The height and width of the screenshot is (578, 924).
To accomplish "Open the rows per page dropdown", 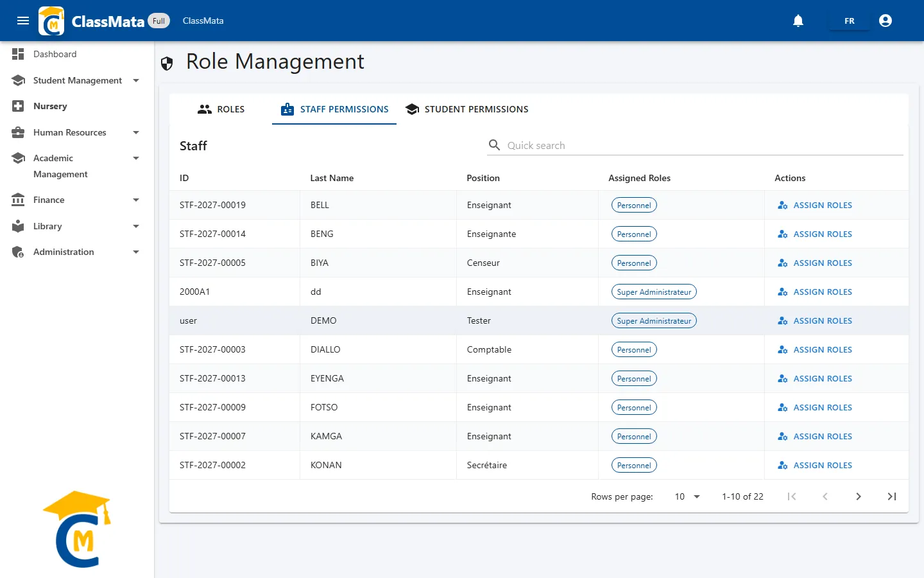I will [687, 496].
